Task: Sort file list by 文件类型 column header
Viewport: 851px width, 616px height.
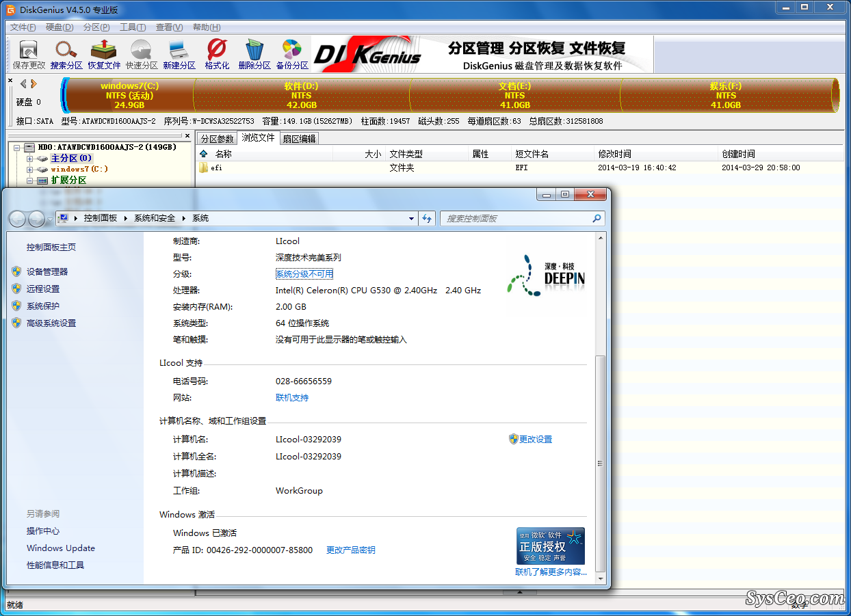Action: coord(428,154)
